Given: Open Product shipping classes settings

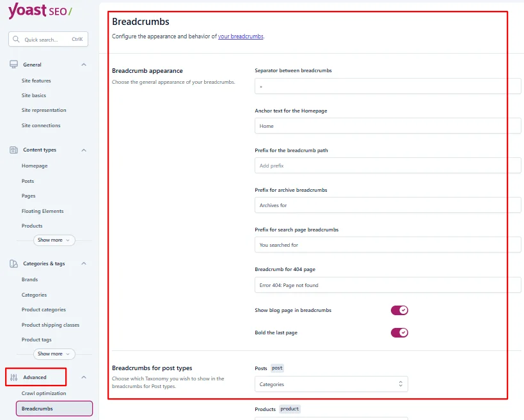Looking at the screenshot, I should (x=51, y=325).
